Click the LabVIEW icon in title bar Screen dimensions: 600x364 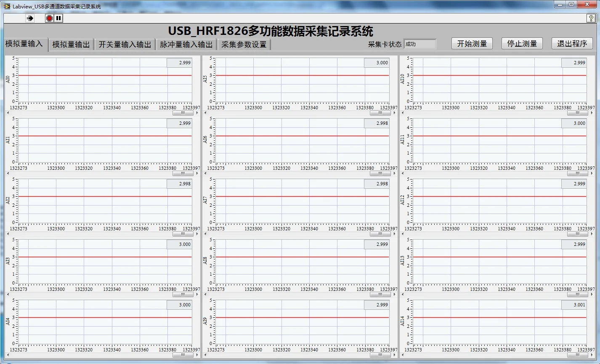(7, 6)
